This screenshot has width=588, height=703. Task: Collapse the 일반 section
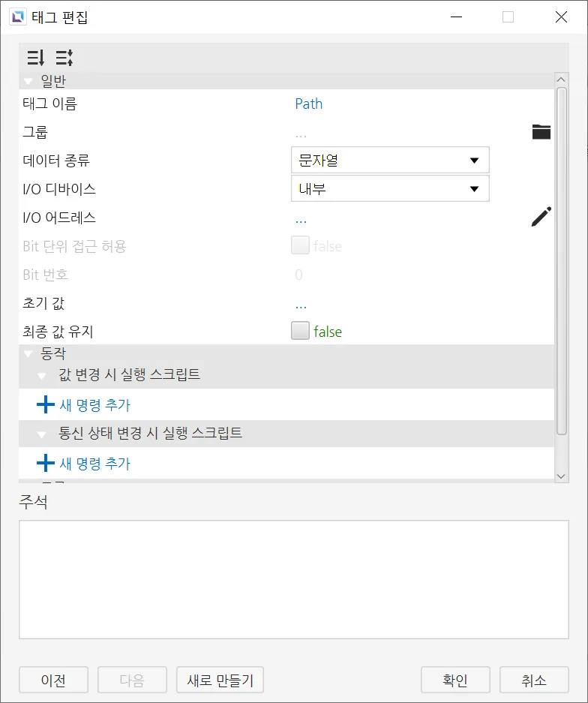pyautogui.click(x=28, y=81)
